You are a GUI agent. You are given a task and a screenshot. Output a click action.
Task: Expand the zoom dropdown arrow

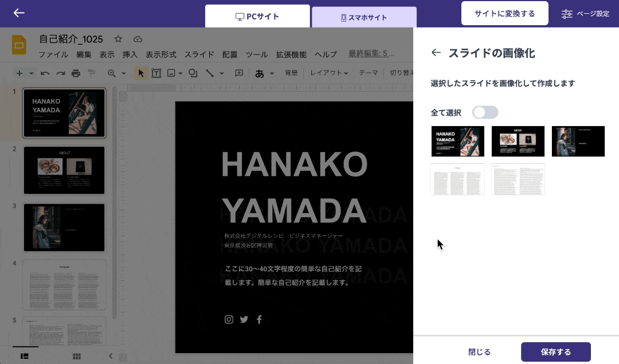tap(123, 73)
